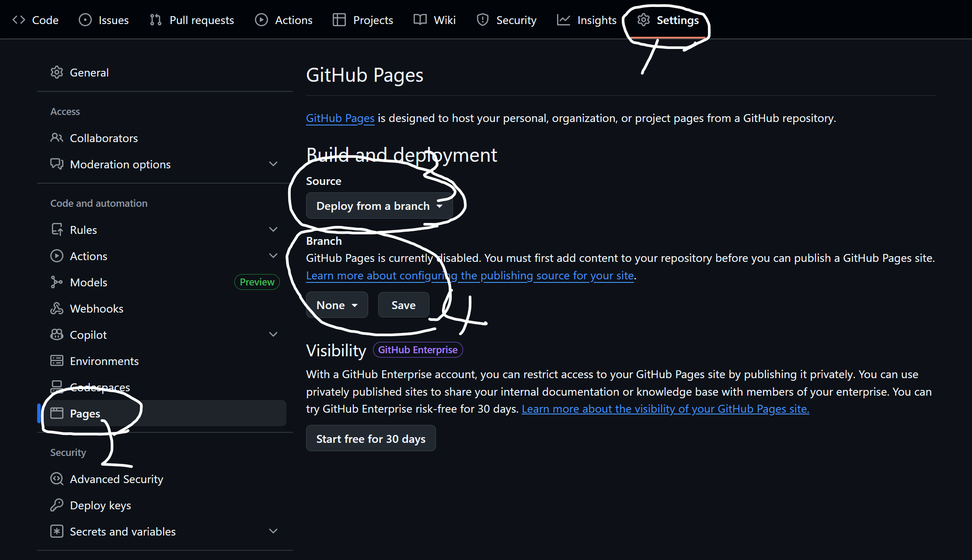Open the Wiki tab
972x560 pixels.
pos(435,20)
